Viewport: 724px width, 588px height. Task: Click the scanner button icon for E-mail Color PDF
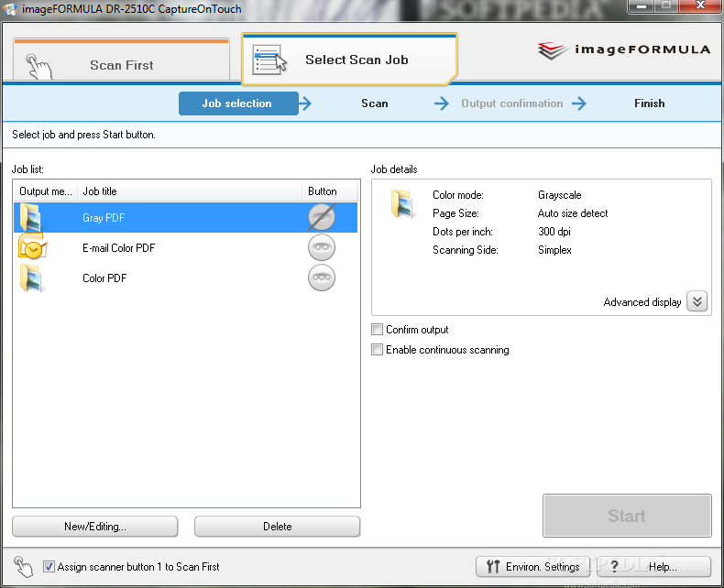click(x=322, y=247)
